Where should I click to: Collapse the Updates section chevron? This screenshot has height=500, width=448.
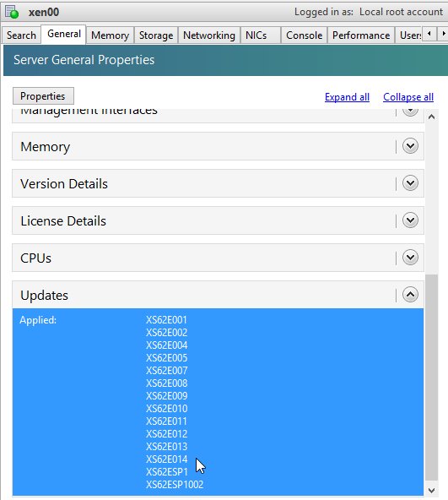coord(410,294)
